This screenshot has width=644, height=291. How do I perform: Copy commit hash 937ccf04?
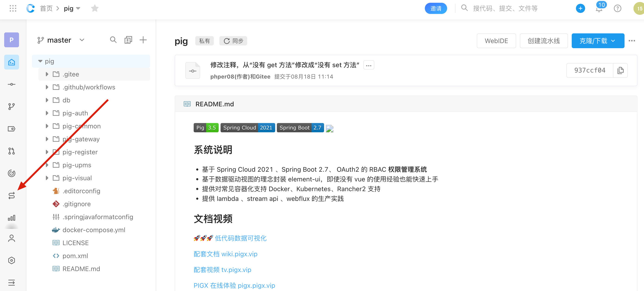620,70
